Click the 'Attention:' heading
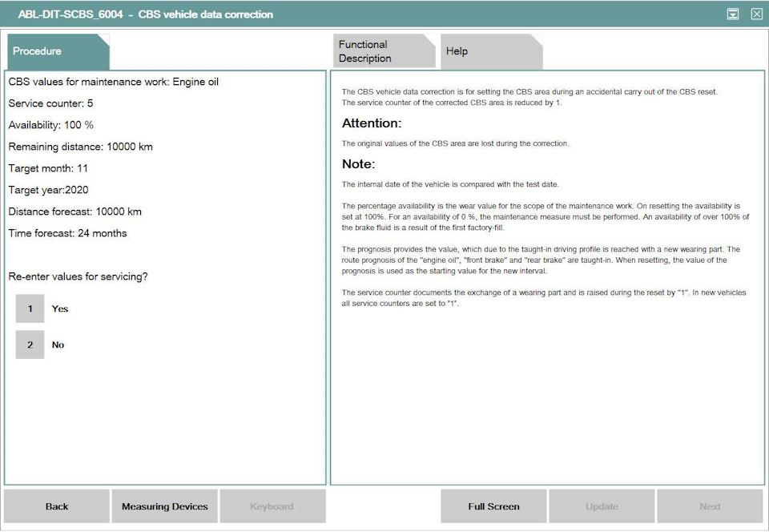 pos(372,123)
